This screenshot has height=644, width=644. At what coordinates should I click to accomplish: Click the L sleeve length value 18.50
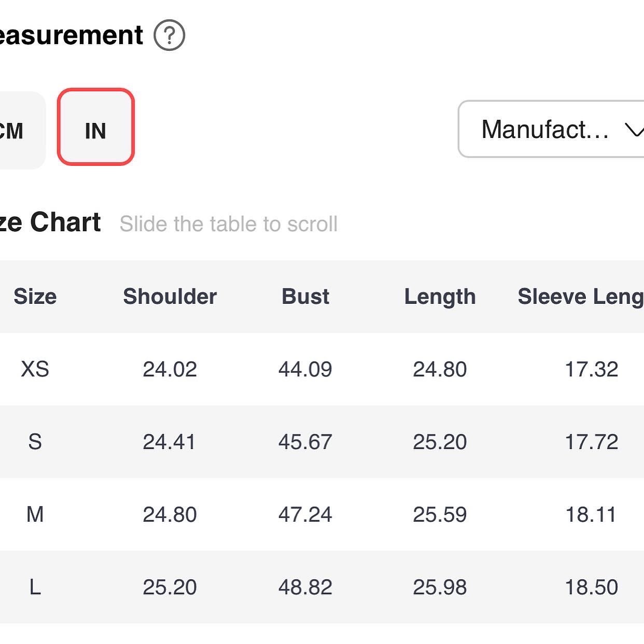point(591,587)
